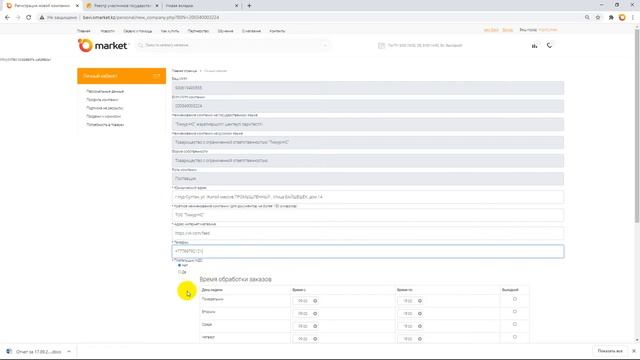Click the forward navigation arrow
Viewport: 640px width, 360px height.
tap(18, 18)
